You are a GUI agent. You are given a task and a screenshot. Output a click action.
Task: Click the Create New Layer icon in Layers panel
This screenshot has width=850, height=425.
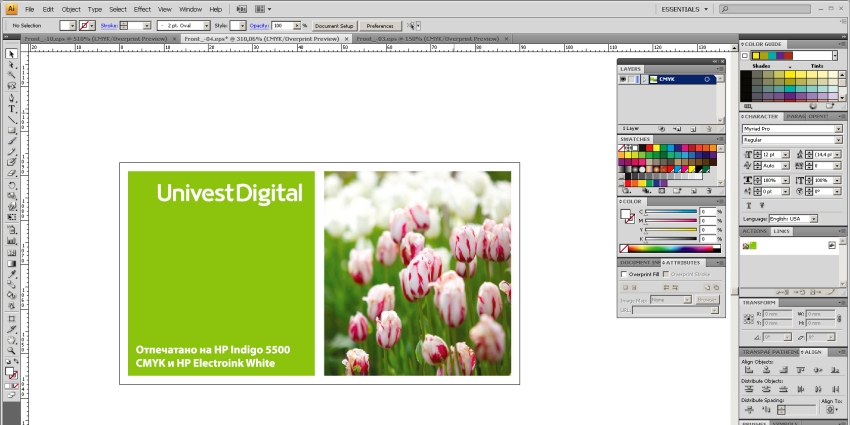click(693, 129)
